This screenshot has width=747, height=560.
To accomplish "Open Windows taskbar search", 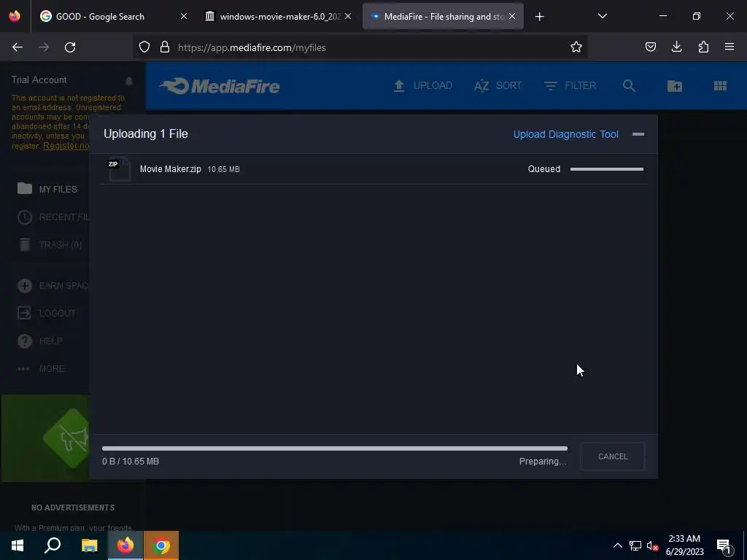I will [53, 545].
